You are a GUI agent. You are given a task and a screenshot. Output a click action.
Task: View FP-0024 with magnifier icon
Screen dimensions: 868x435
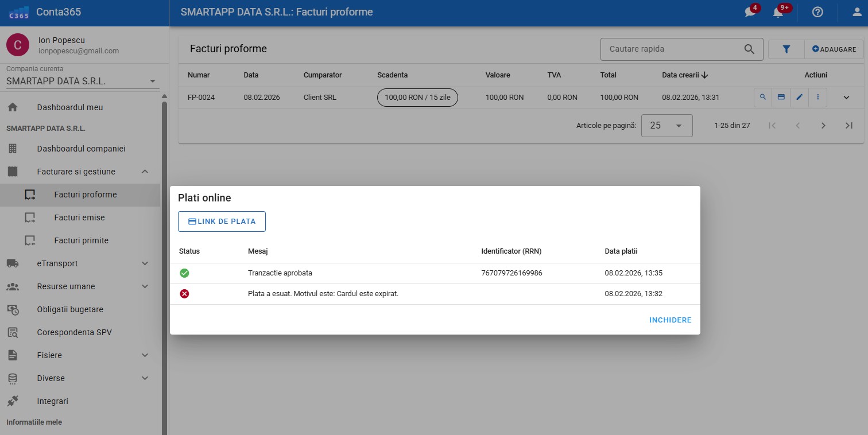click(763, 98)
